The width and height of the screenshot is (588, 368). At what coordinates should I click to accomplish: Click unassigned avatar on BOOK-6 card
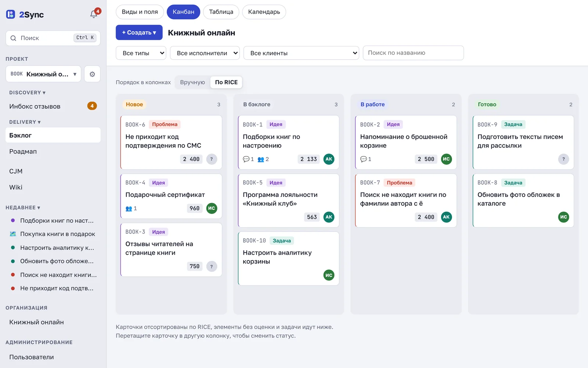[x=212, y=159]
